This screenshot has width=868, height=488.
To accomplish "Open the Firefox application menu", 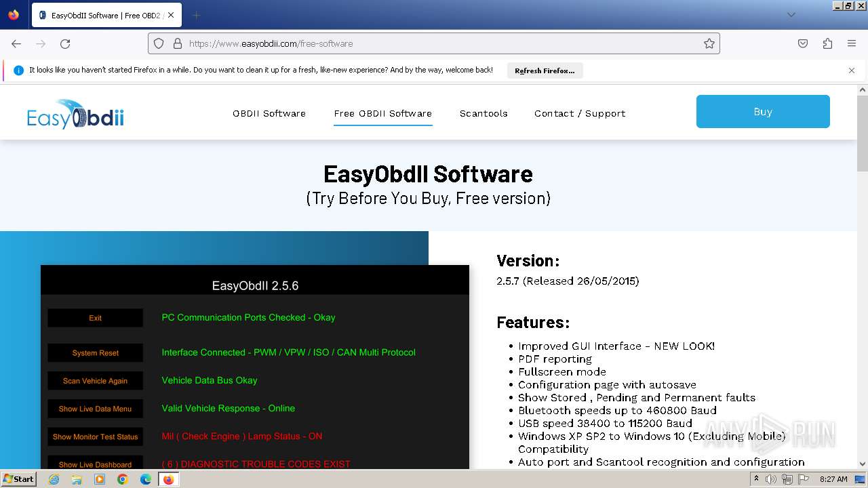I will 852,43.
